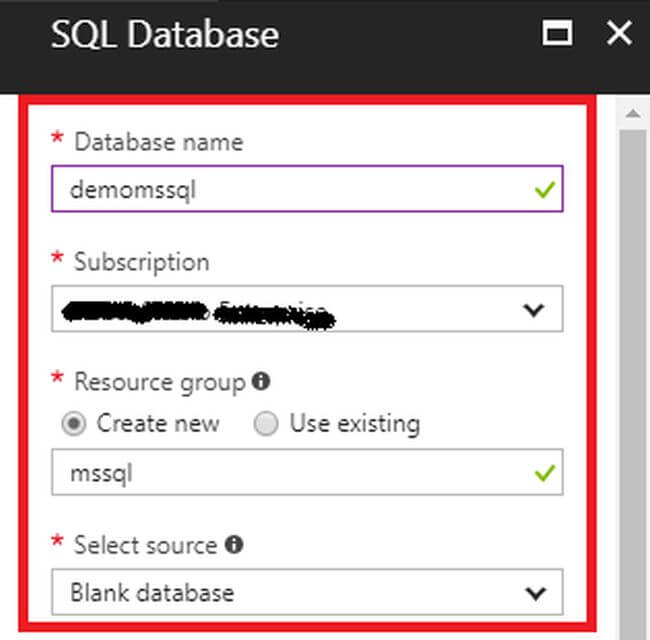Click the Select source label text

pos(145,545)
